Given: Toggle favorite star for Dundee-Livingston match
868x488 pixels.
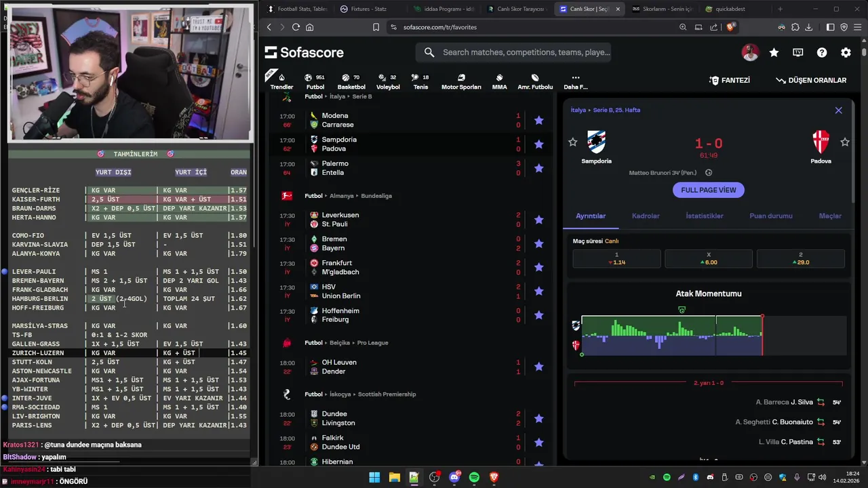Looking at the screenshot, I should (538, 418).
